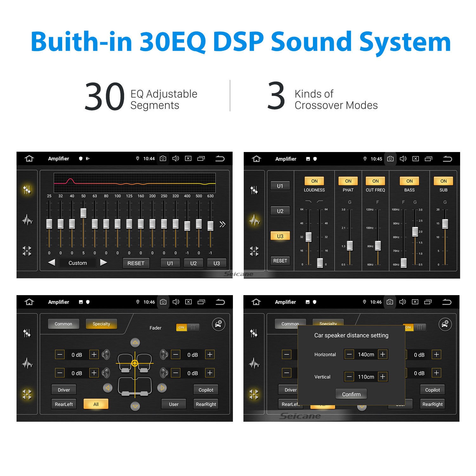
Task: Load U3 preset in equalizer screen
Action: (x=216, y=263)
